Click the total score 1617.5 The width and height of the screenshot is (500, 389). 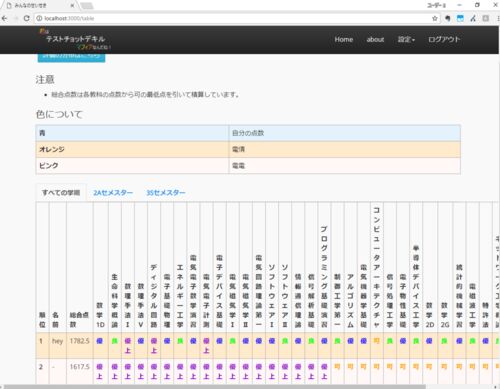tap(79, 367)
